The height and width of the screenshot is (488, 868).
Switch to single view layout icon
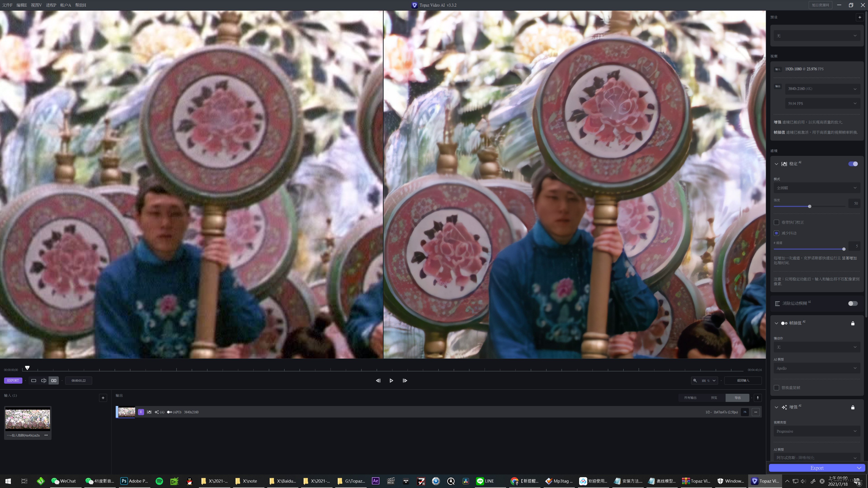[34, 380]
